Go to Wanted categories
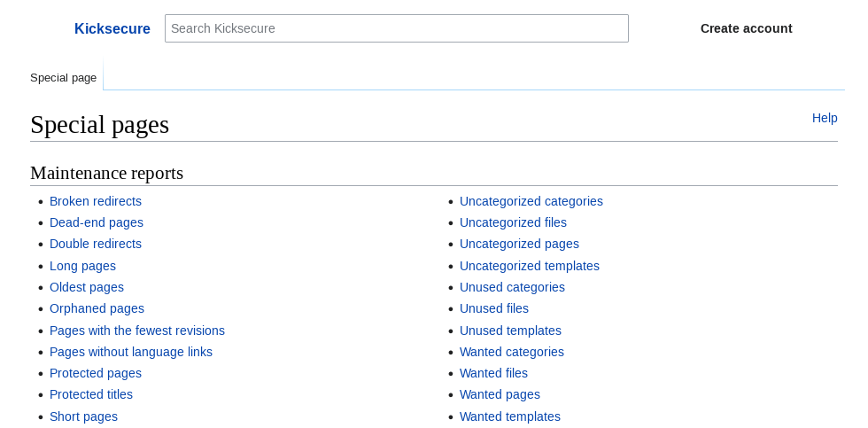Viewport: 868px width, 428px height. point(512,352)
